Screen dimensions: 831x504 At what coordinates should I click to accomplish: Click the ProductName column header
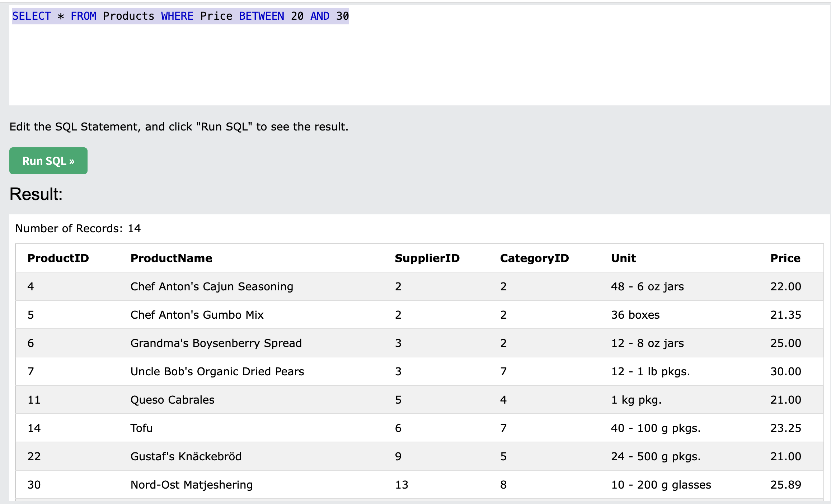pyautogui.click(x=171, y=258)
